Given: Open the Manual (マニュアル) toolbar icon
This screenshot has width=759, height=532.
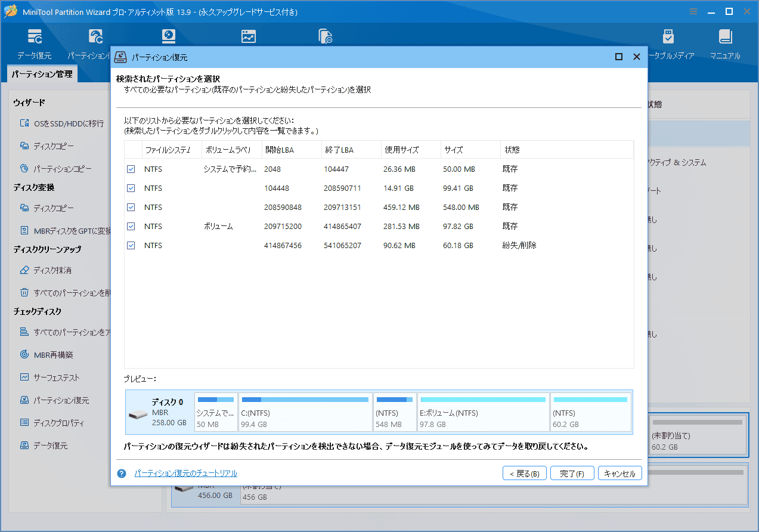Looking at the screenshot, I should point(725,36).
